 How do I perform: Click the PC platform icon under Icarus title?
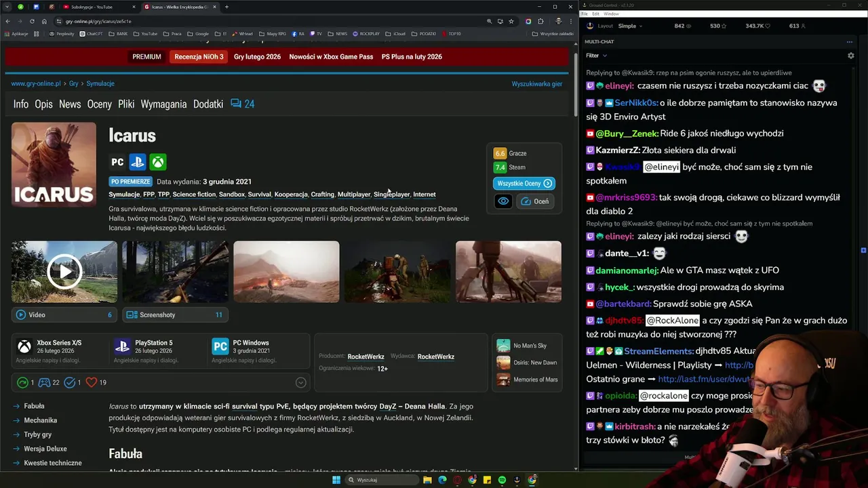[x=117, y=162]
